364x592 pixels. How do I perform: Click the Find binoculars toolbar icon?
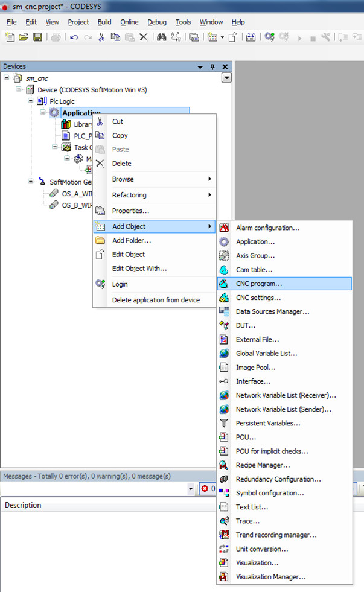(x=162, y=37)
